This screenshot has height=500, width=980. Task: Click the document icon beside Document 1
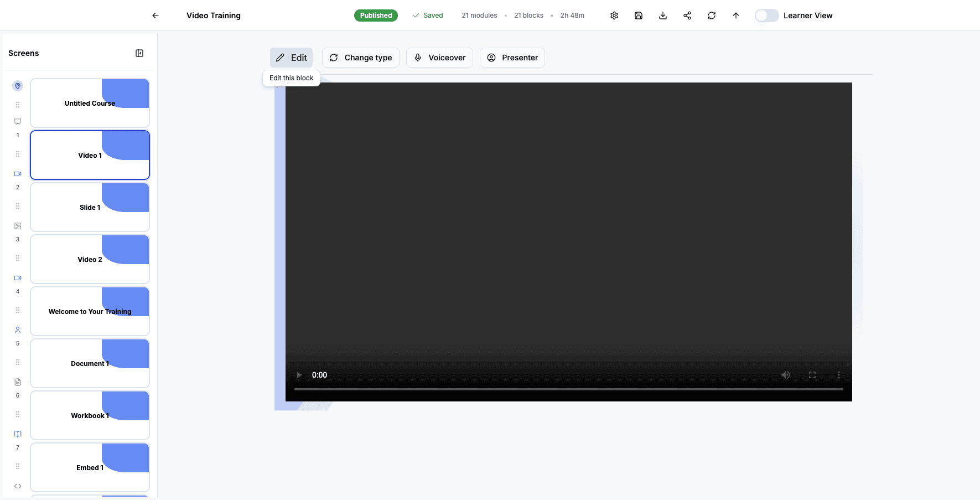[x=17, y=382]
